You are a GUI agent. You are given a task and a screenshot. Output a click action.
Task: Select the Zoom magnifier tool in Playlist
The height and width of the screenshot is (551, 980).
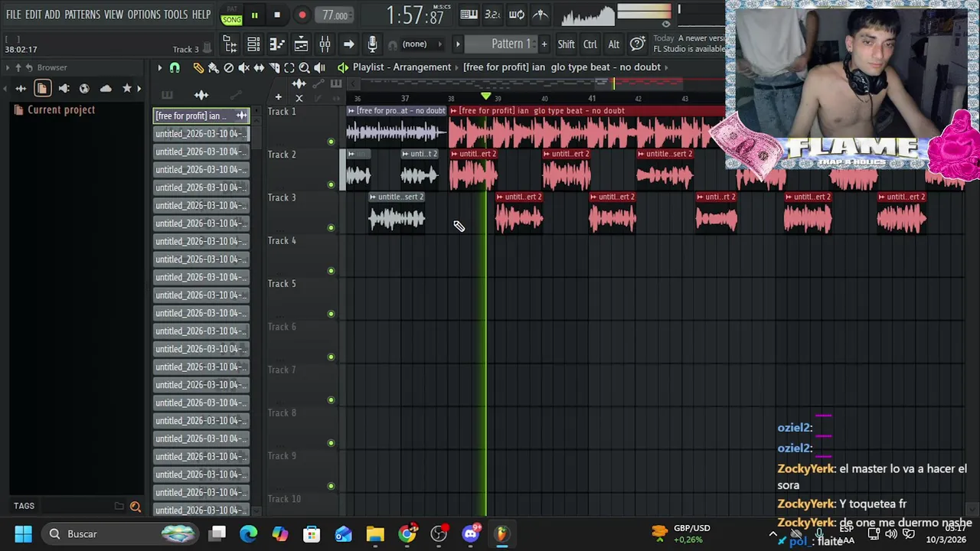[x=304, y=67]
